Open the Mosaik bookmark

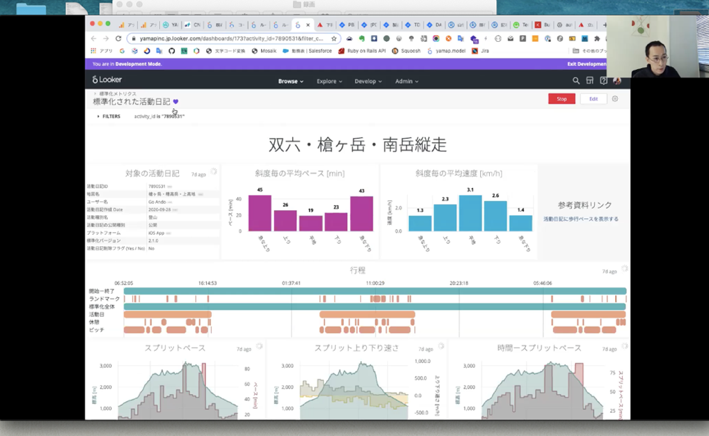[x=264, y=51]
